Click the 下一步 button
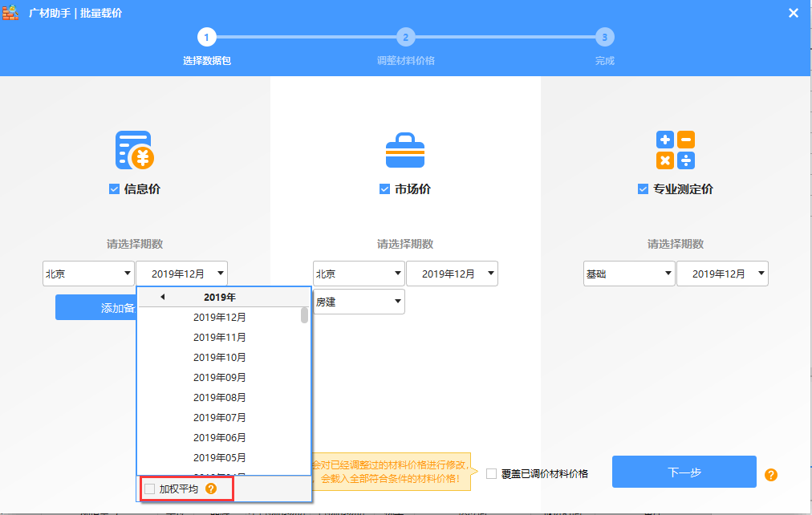Screen dimensions: 812x515 pos(684,472)
